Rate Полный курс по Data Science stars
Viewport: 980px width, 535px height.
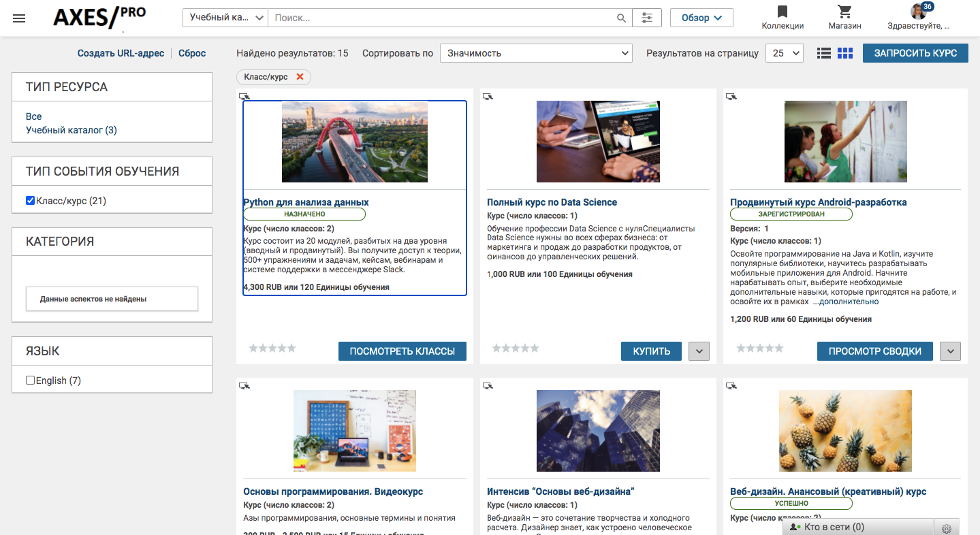pos(516,348)
